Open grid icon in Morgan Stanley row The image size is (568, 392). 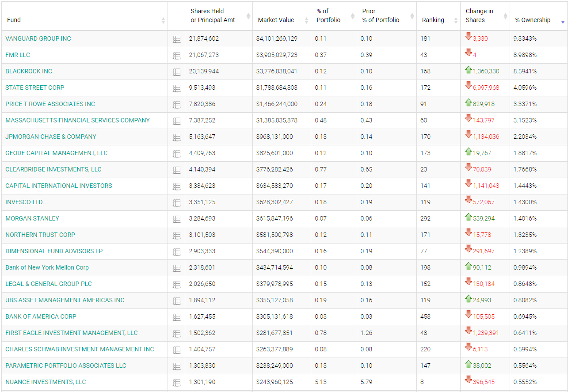tap(177, 219)
